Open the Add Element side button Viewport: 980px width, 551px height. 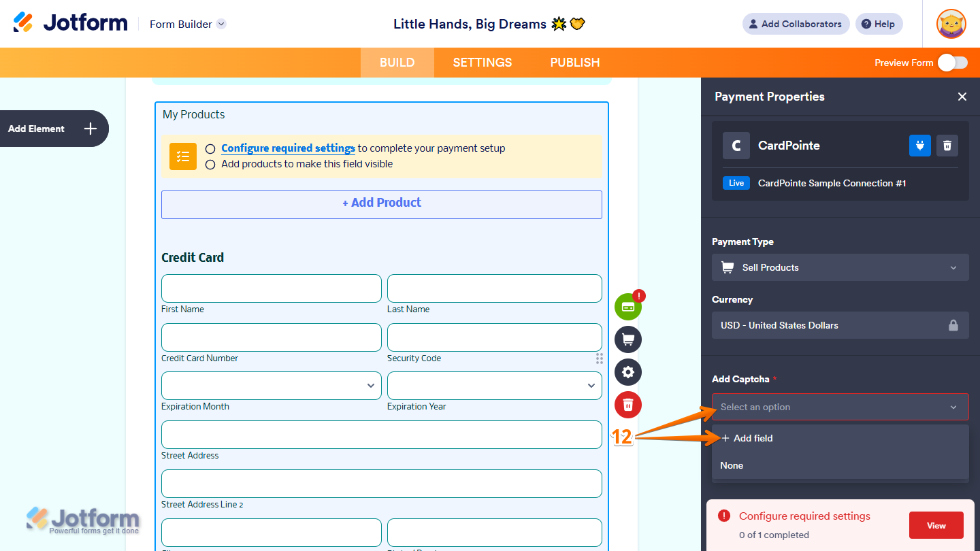[x=53, y=129]
